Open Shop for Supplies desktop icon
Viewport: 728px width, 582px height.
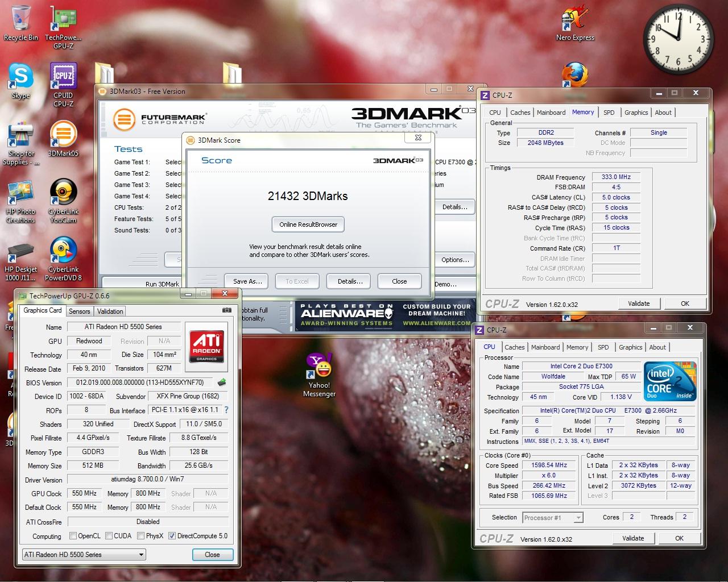(x=21, y=143)
